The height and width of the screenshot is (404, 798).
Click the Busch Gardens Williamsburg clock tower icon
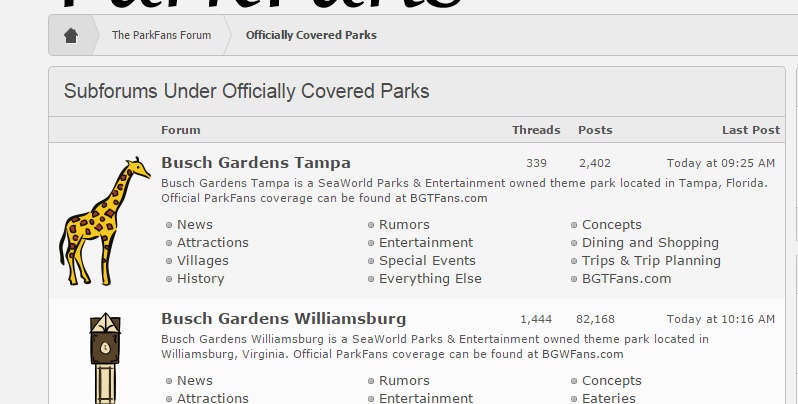[x=103, y=357]
